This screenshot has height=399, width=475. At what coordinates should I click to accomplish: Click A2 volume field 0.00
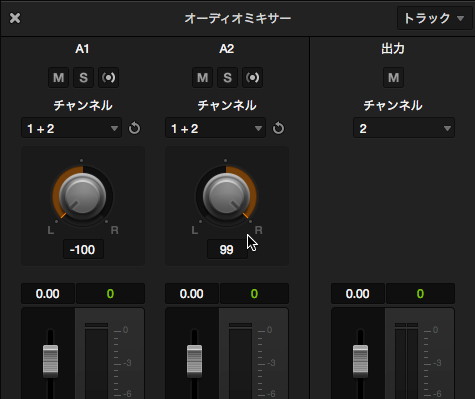[192, 294]
